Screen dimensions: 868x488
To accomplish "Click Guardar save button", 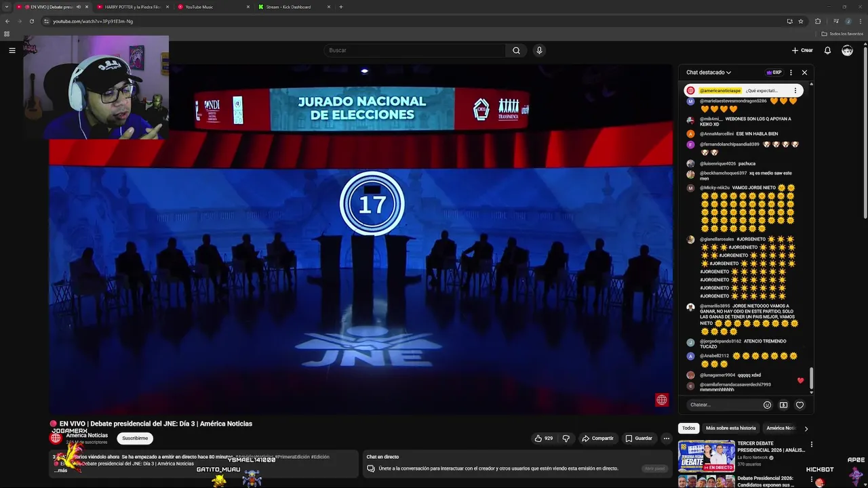I will pyautogui.click(x=638, y=439).
